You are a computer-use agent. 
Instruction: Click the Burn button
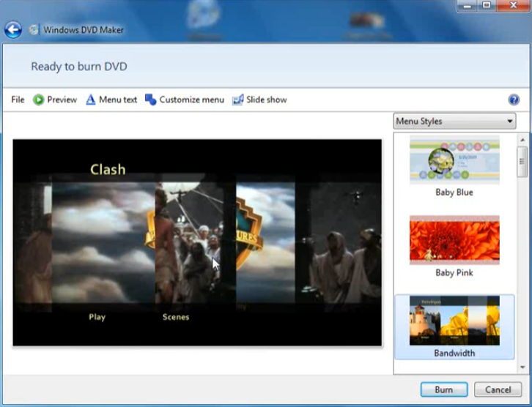[444, 389]
